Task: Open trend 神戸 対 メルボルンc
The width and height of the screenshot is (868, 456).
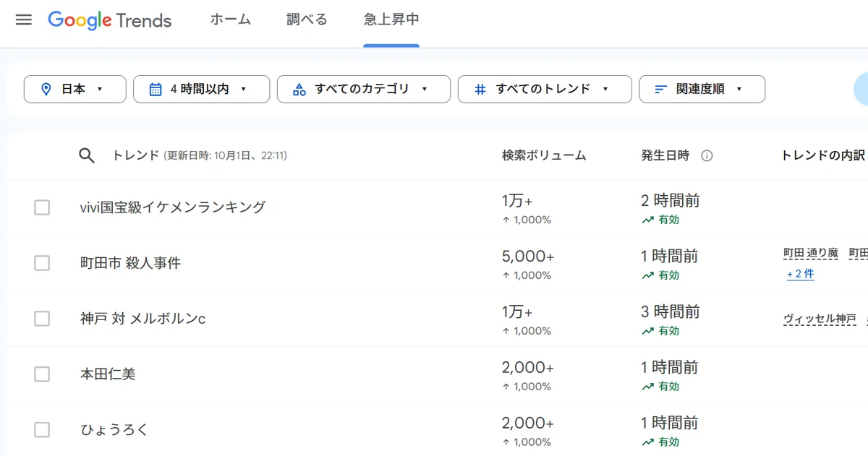Action: coord(142,319)
